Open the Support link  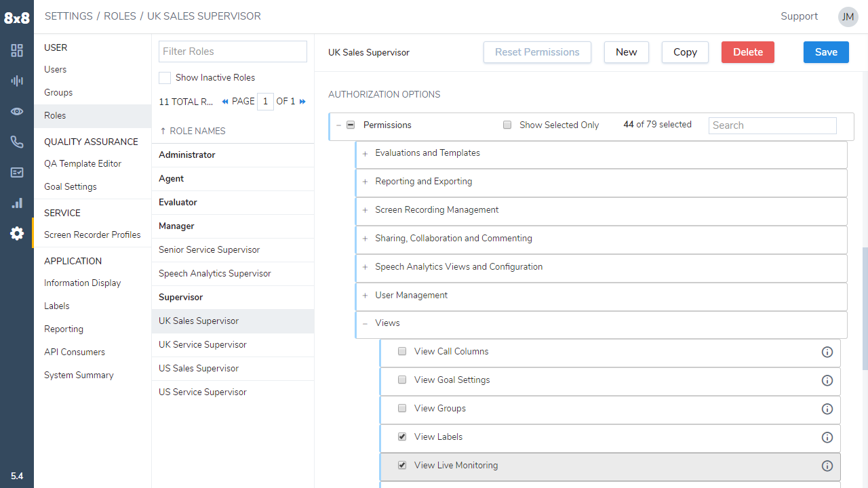(x=799, y=16)
